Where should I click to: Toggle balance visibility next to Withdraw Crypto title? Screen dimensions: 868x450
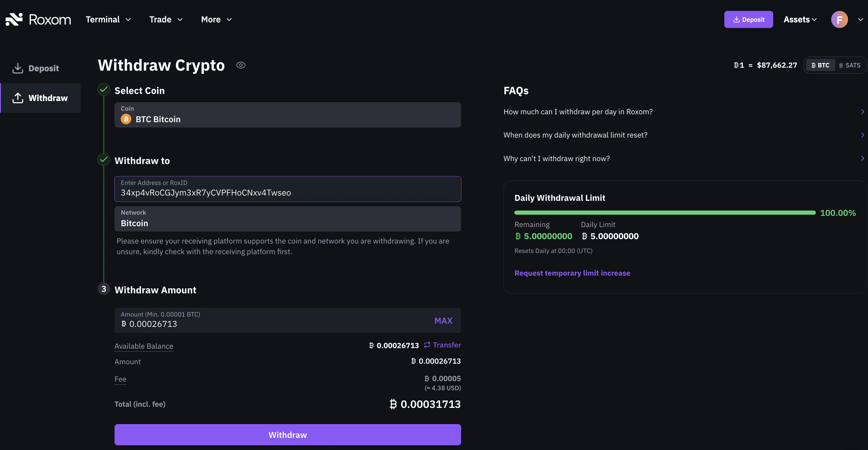coord(241,65)
